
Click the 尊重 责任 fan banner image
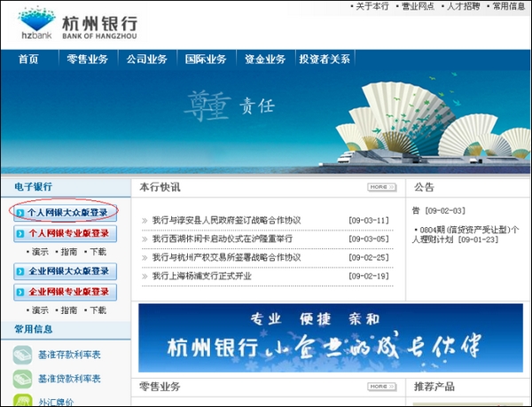(x=266, y=122)
